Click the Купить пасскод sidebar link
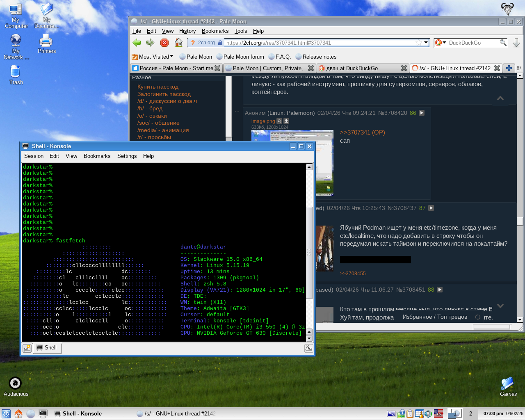525x420 pixels. pos(158,87)
